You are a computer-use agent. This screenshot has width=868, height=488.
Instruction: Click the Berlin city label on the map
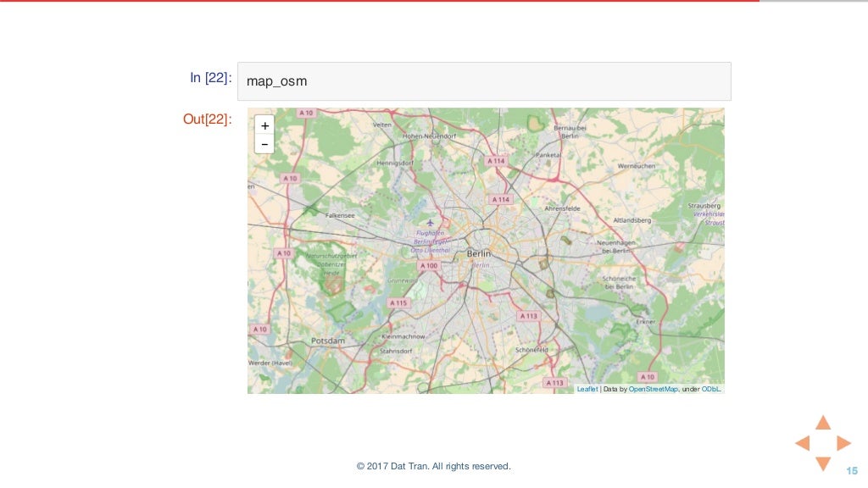tap(479, 253)
